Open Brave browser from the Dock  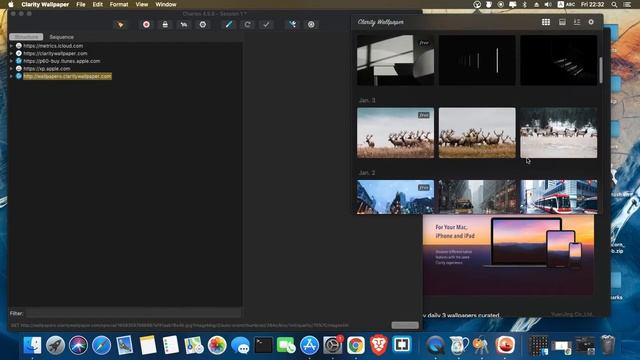pyautogui.click(x=379, y=345)
